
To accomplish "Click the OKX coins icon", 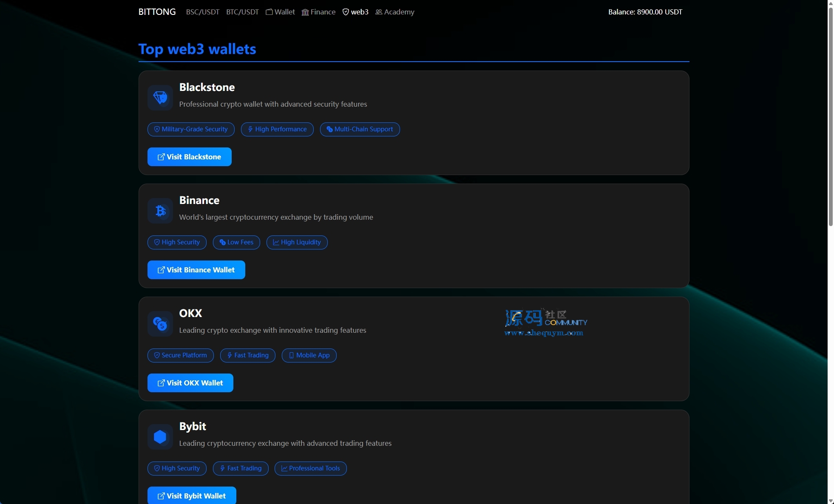I will (160, 323).
